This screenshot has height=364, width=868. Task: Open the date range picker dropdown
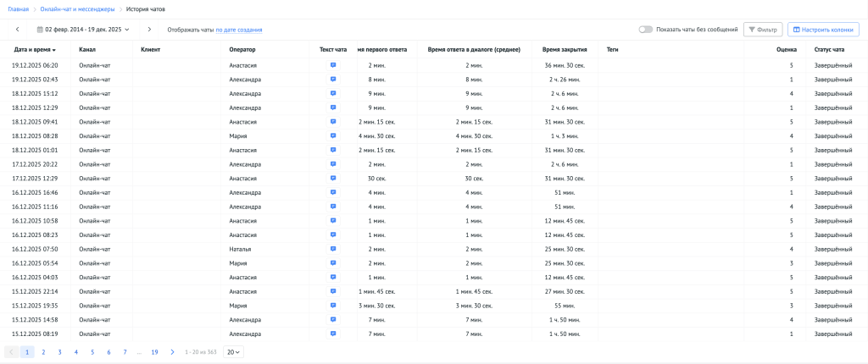(83, 30)
